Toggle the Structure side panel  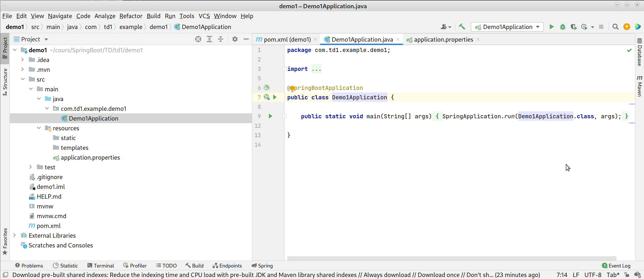click(5, 82)
